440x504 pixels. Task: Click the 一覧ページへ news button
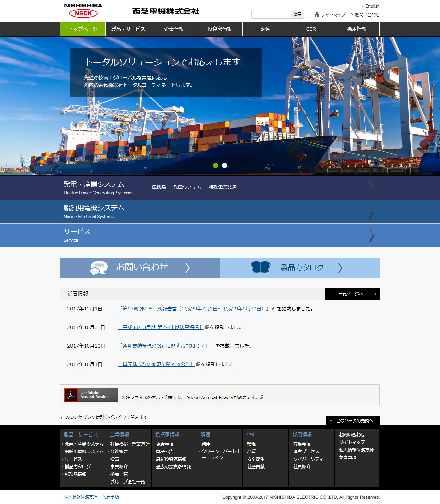[x=352, y=294]
